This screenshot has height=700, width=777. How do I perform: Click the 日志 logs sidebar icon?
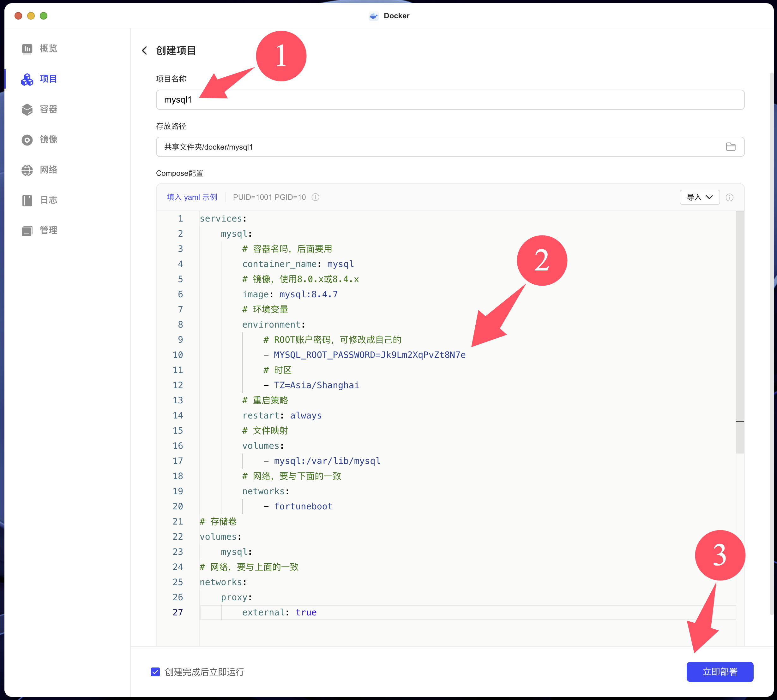tap(27, 200)
